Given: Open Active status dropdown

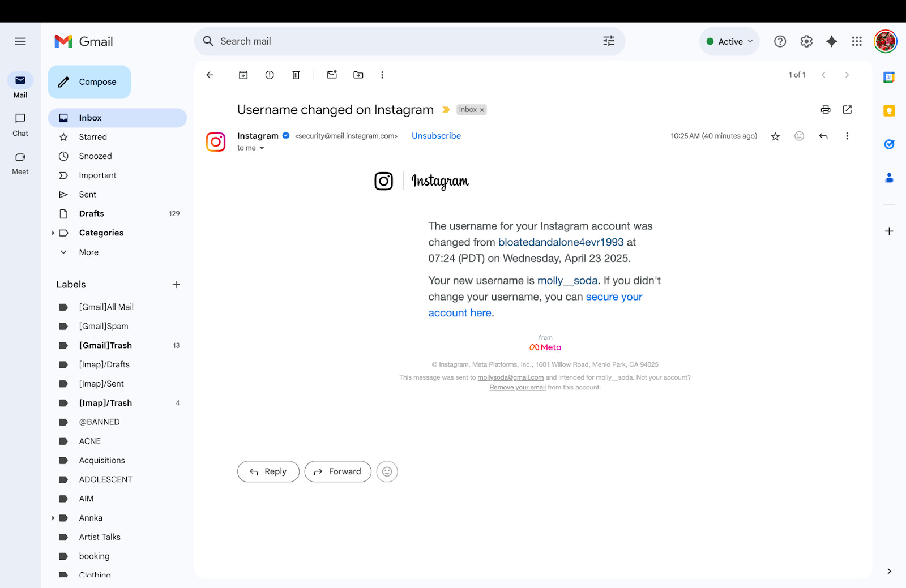Looking at the screenshot, I should click(729, 41).
